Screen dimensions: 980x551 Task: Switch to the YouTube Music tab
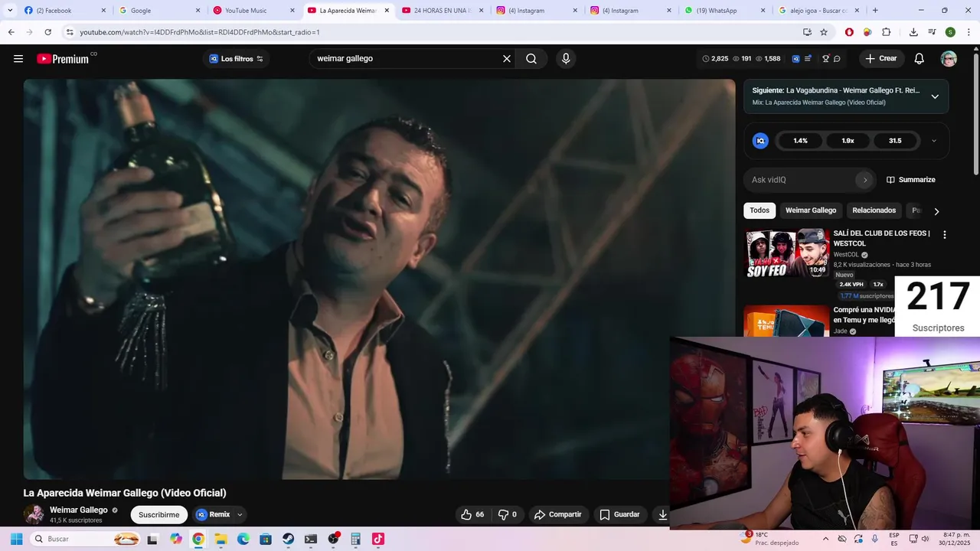254,10
